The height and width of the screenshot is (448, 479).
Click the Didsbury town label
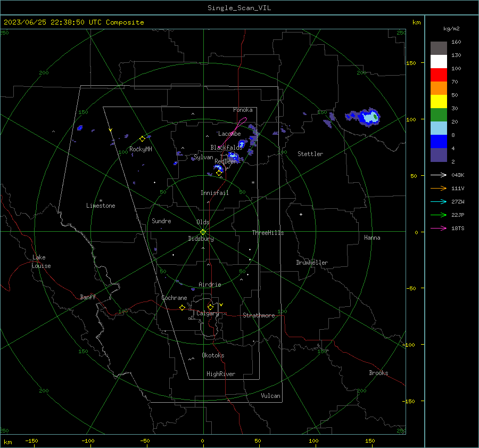(x=201, y=239)
